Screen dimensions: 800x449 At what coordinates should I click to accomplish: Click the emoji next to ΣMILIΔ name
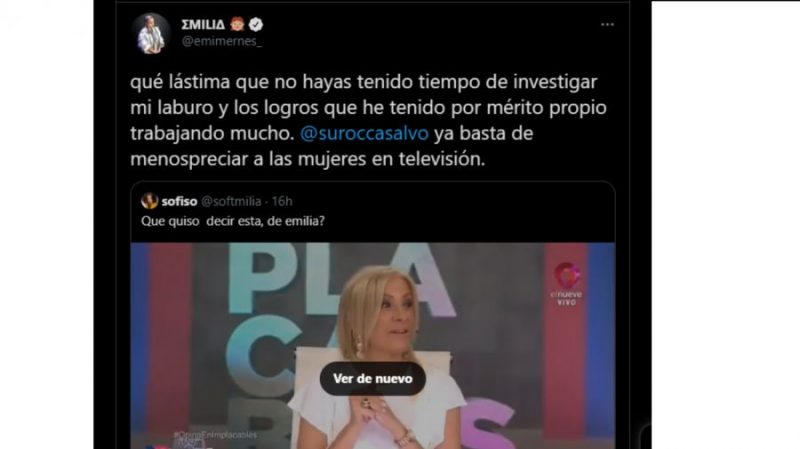pyautogui.click(x=237, y=24)
